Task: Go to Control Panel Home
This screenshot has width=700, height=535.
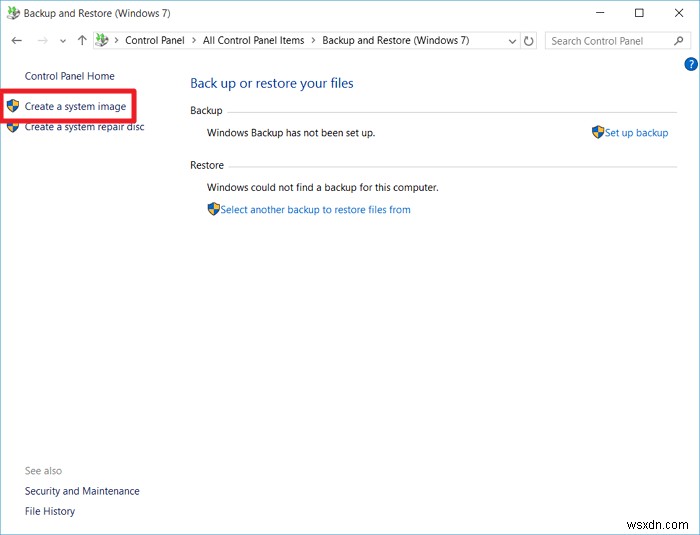Action: pyautogui.click(x=70, y=76)
